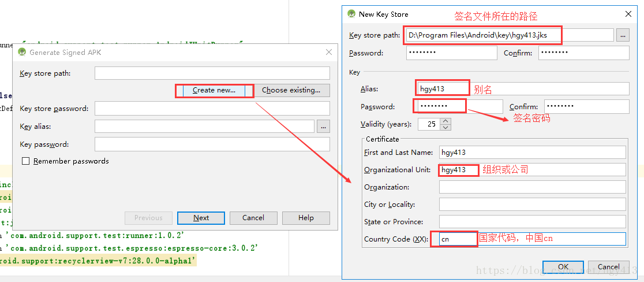The image size is (644, 282).
Task: Open the browse button beside Key store path in New Key Store
Action: pos(623,35)
